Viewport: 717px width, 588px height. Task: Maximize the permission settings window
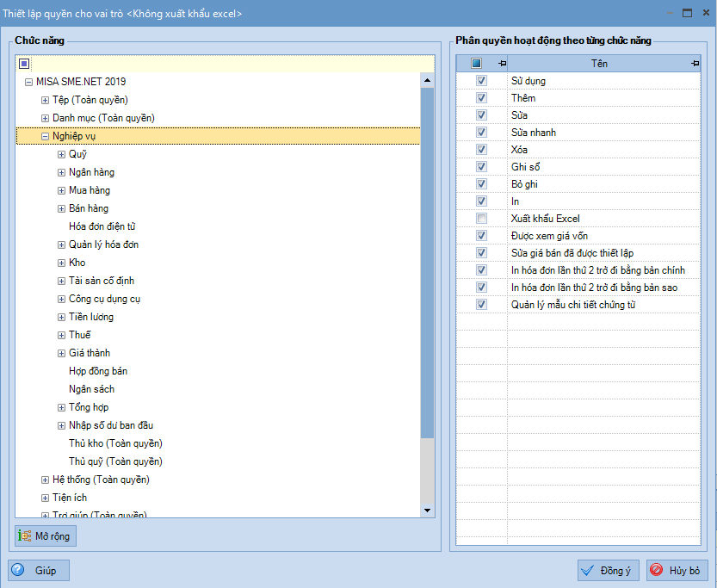coord(687,13)
